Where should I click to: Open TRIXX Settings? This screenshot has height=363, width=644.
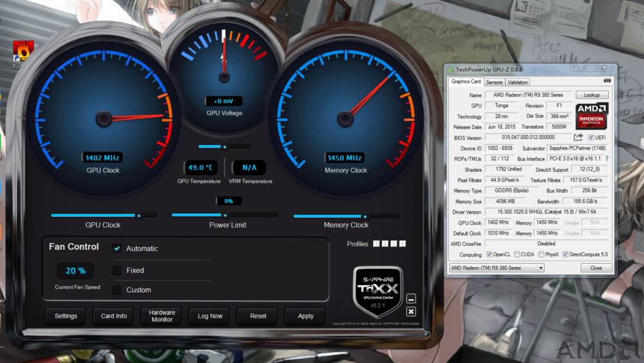[66, 316]
